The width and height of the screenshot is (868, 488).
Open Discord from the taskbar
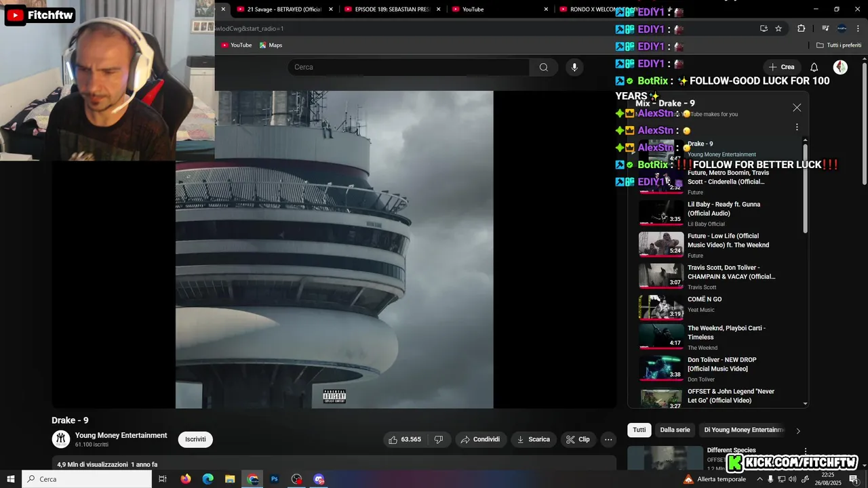[x=319, y=479]
